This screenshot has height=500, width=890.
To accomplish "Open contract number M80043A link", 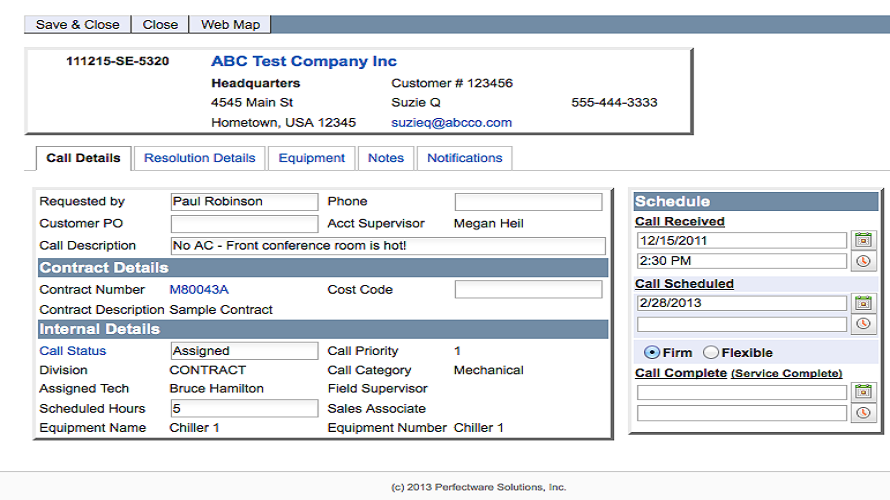I will pyautogui.click(x=199, y=290).
